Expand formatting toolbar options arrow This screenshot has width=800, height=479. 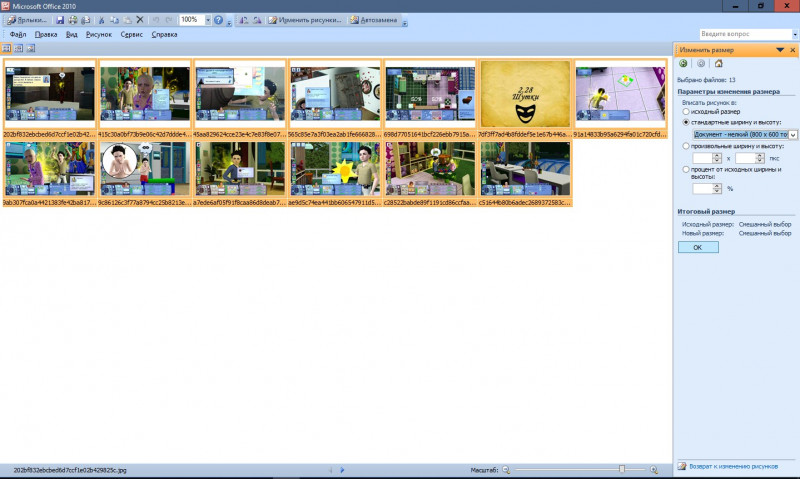[x=405, y=22]
